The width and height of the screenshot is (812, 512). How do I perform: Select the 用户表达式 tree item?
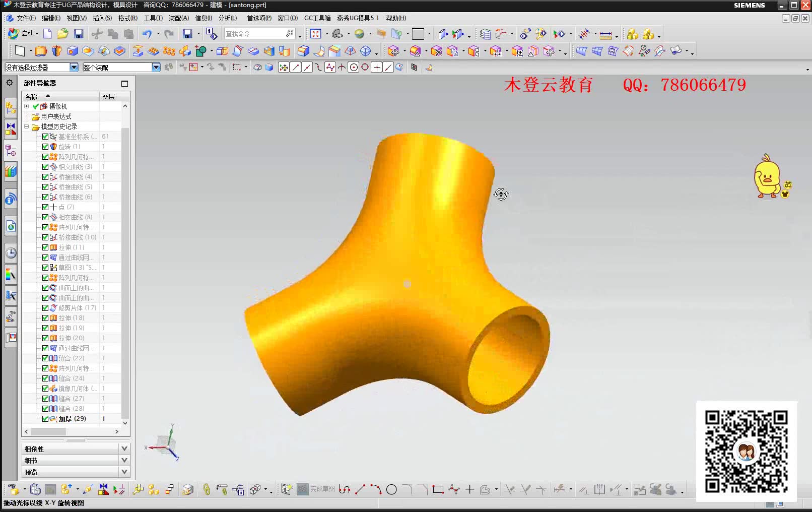[56, 116]
